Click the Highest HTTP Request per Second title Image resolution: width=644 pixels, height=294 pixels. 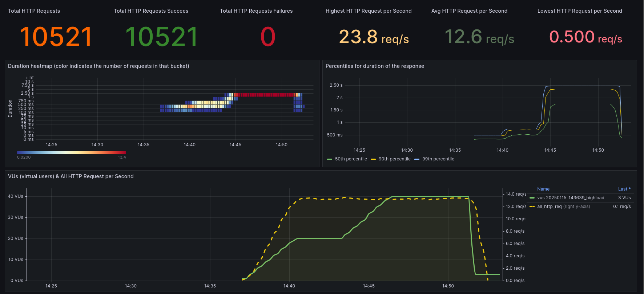(369, 11)
